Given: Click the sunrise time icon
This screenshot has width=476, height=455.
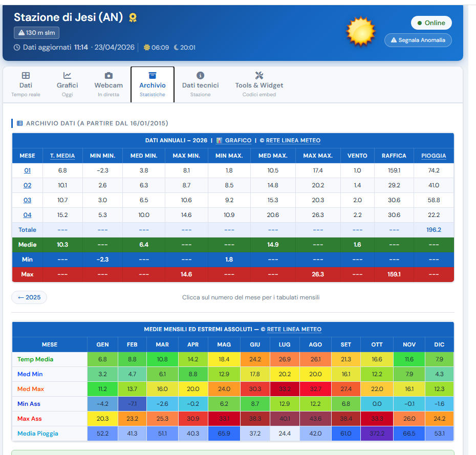Looking at the screenshot, I should pos(147,48).
